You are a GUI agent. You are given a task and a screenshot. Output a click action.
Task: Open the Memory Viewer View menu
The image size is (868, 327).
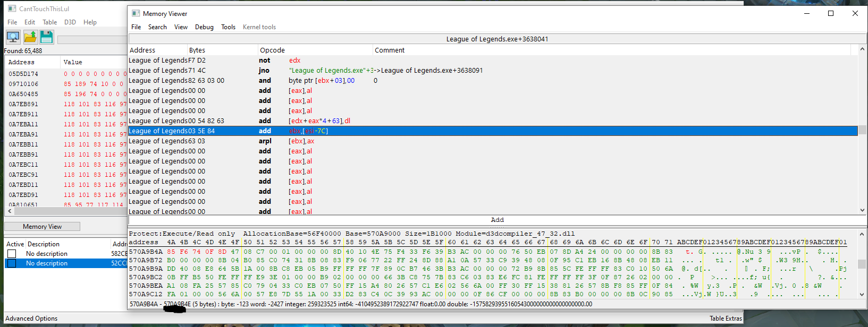[x=181, y=27]
